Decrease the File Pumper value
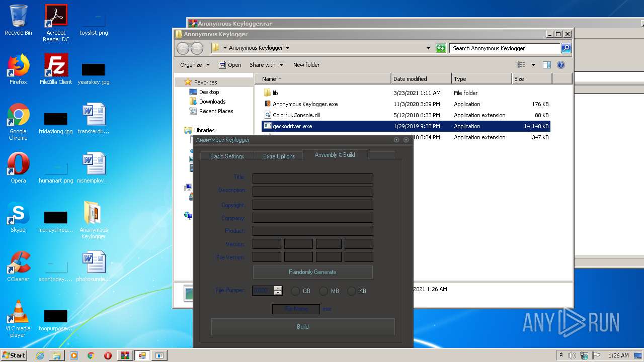Screen dimensions: 644x362 tap(278, 293)
